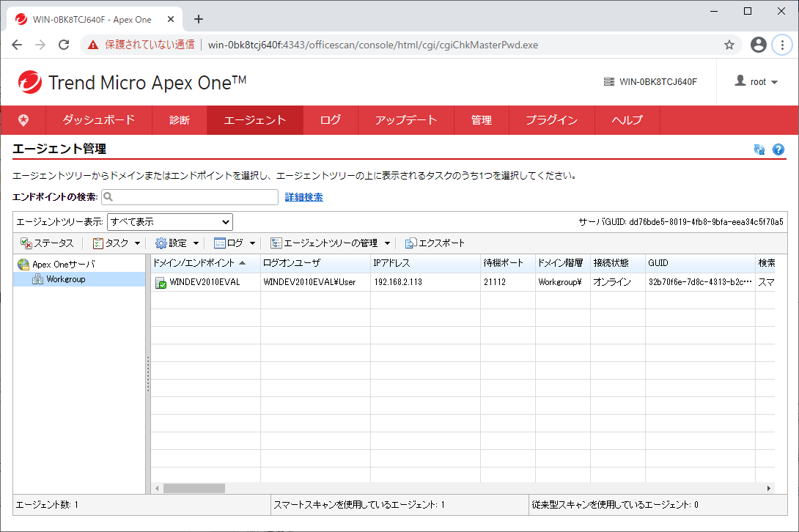The height and width of the screenshot is (532, 799).
Task: Open the agent tree view dropdown
Action: pos(169,221)
